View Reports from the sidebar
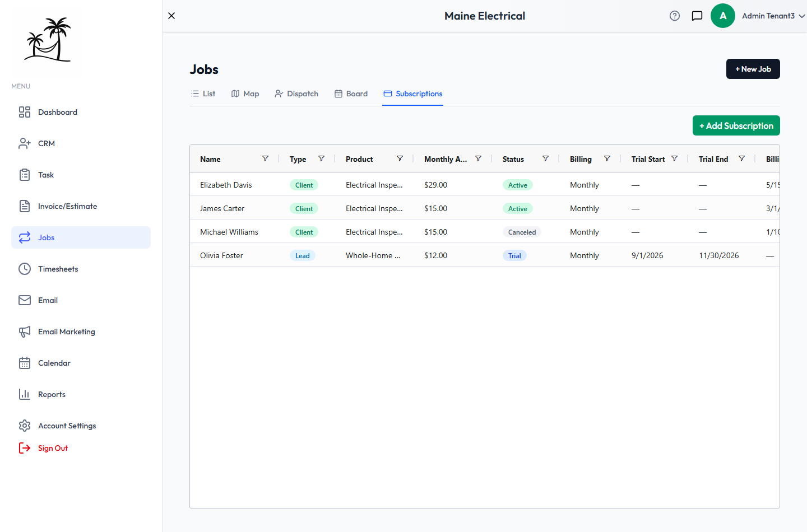The image size is (807, 532). [81, 394]
